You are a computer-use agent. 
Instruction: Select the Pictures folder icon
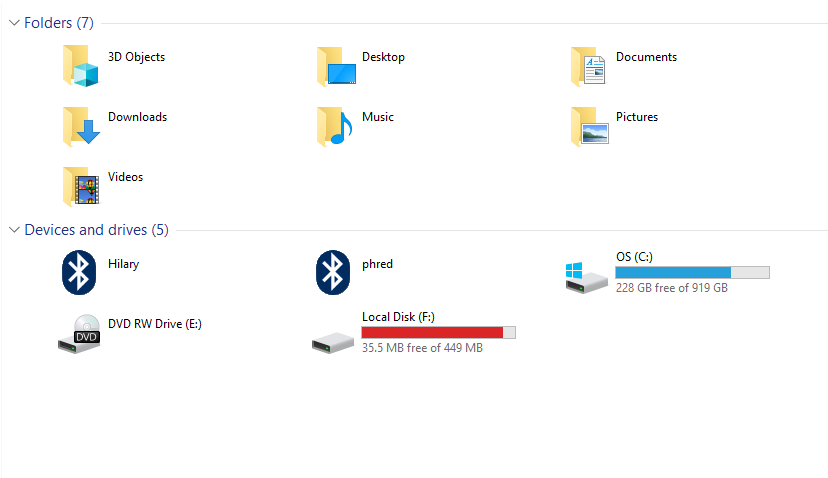[x=590, y=126]
